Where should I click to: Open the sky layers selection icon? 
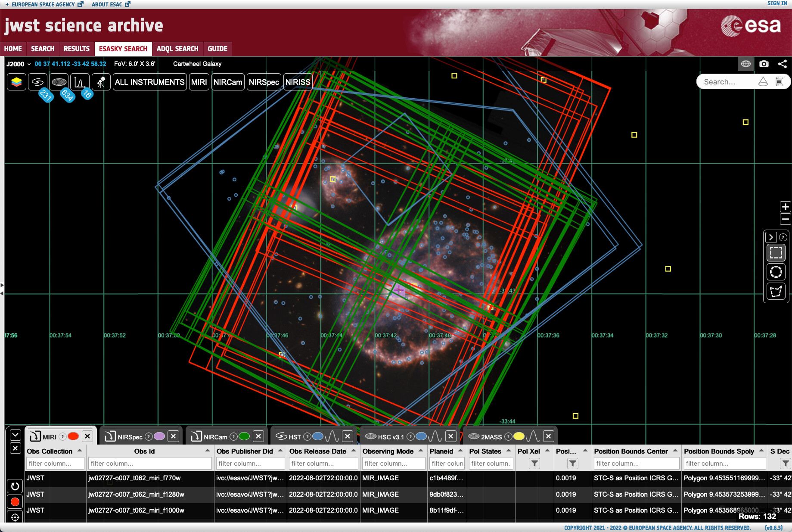(16, 82)
